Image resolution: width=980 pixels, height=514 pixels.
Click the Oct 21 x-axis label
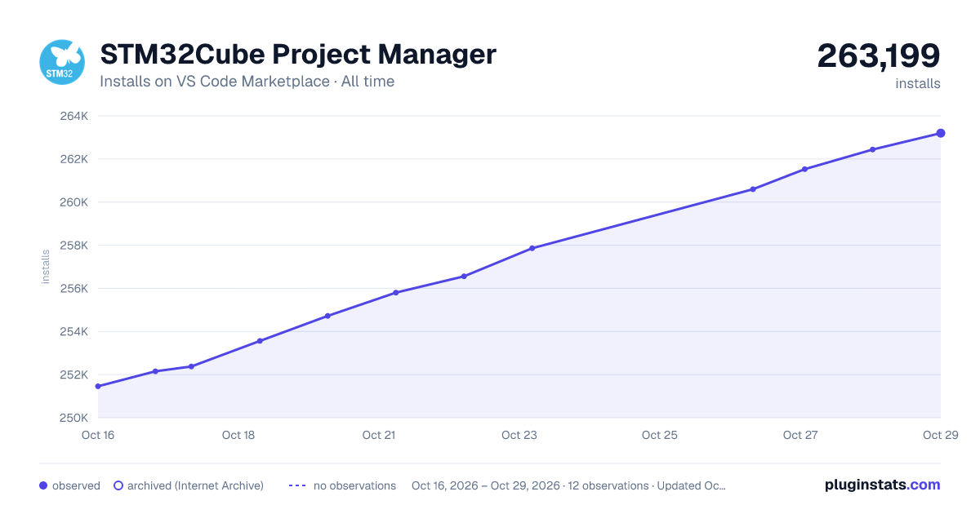379,435
